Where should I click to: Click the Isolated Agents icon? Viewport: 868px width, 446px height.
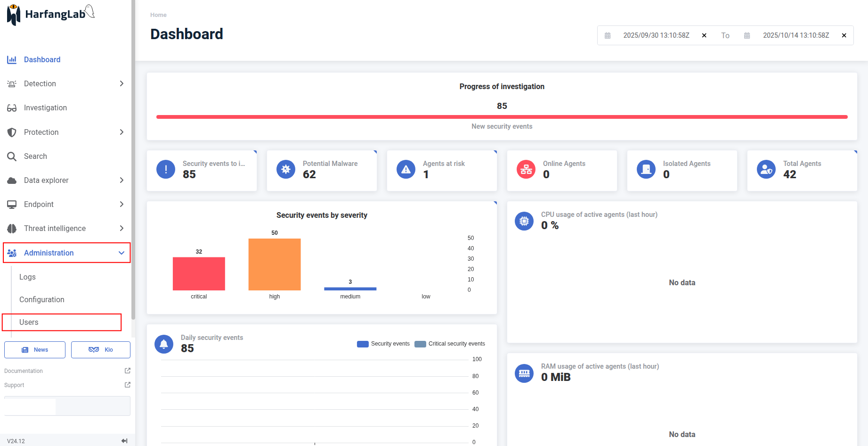click(646, 169)
